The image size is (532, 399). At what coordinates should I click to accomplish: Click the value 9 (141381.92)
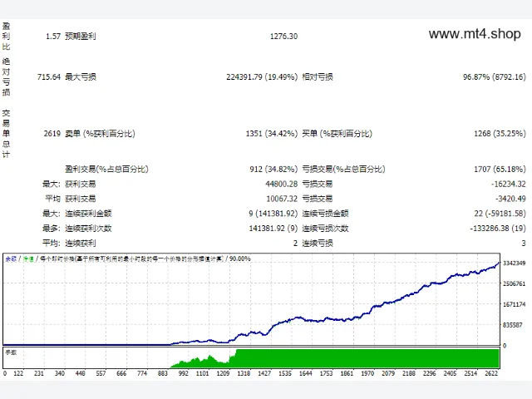click(273, 214)
